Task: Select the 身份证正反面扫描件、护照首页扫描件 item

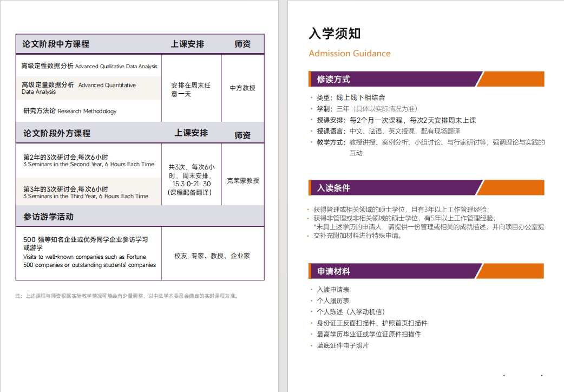Action: 372,323
